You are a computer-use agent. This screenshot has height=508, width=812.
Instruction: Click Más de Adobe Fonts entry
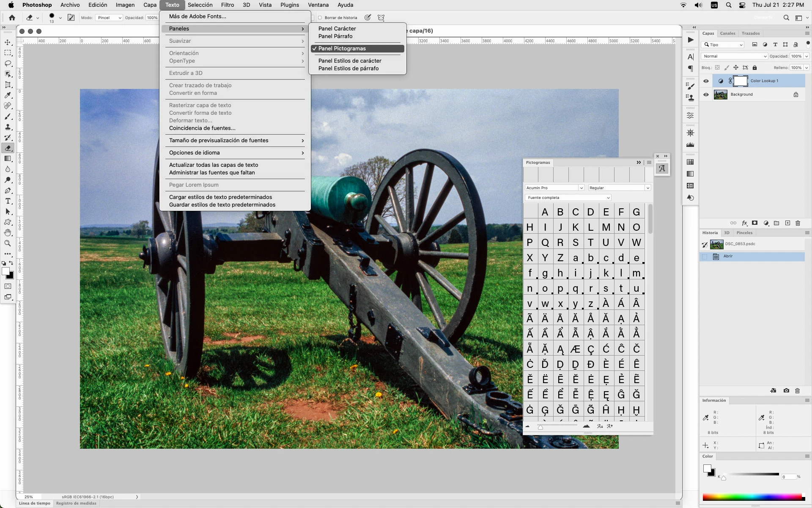198,16
